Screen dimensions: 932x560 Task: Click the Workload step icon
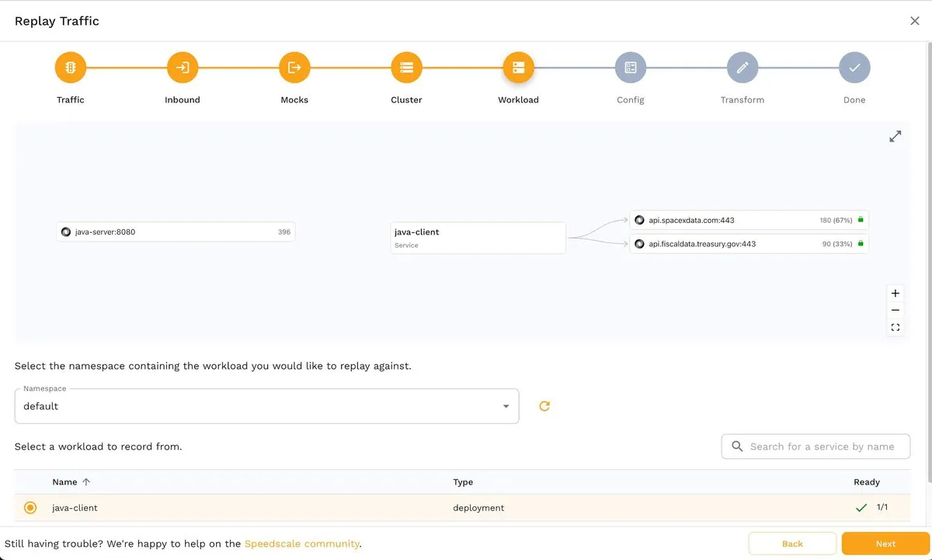518,68
